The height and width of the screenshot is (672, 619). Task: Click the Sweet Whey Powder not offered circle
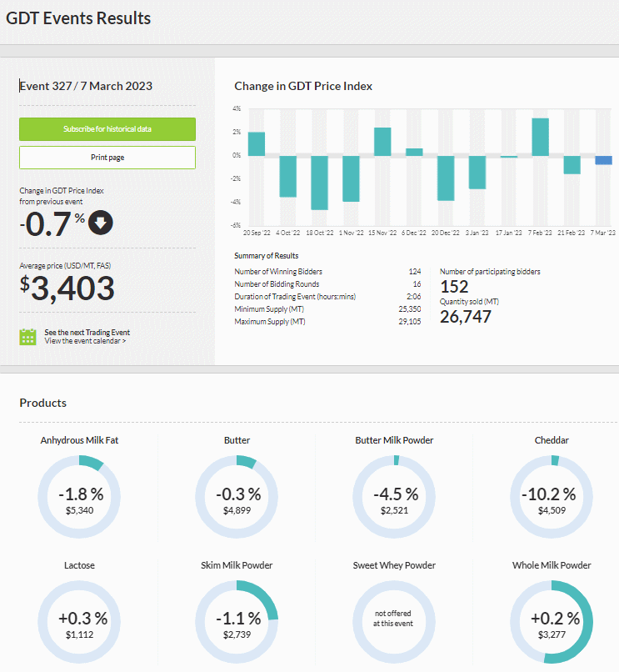[394, 622]
